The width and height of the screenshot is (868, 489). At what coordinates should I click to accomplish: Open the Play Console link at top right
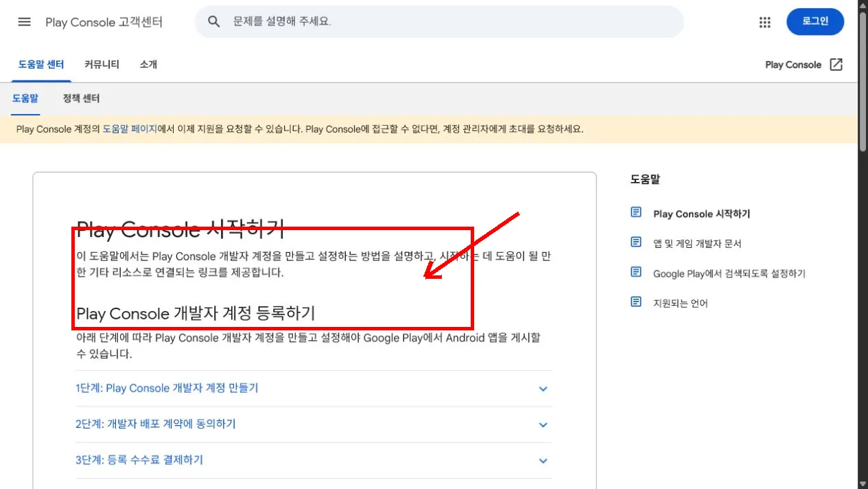793,65
